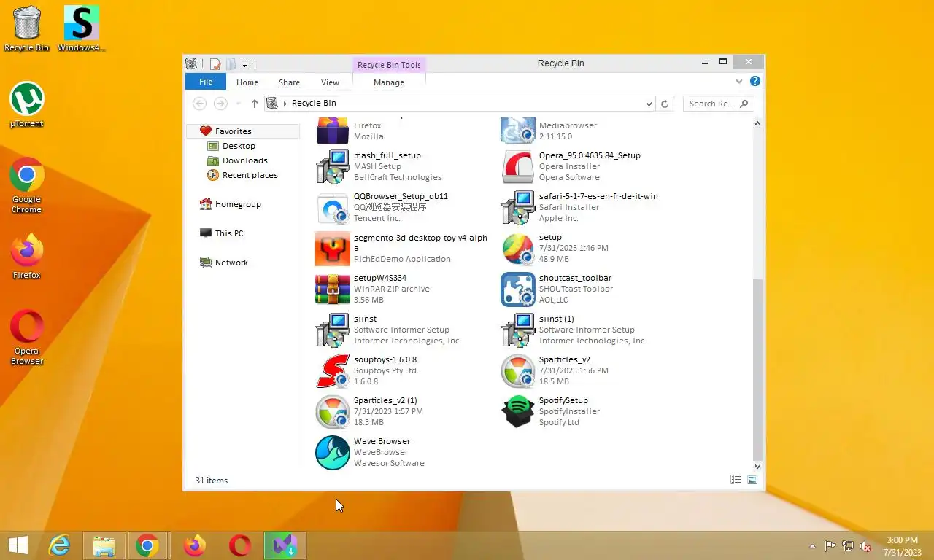934x560 pixels.
Task: Select Network in navigation pane
Action: point(231,262)
